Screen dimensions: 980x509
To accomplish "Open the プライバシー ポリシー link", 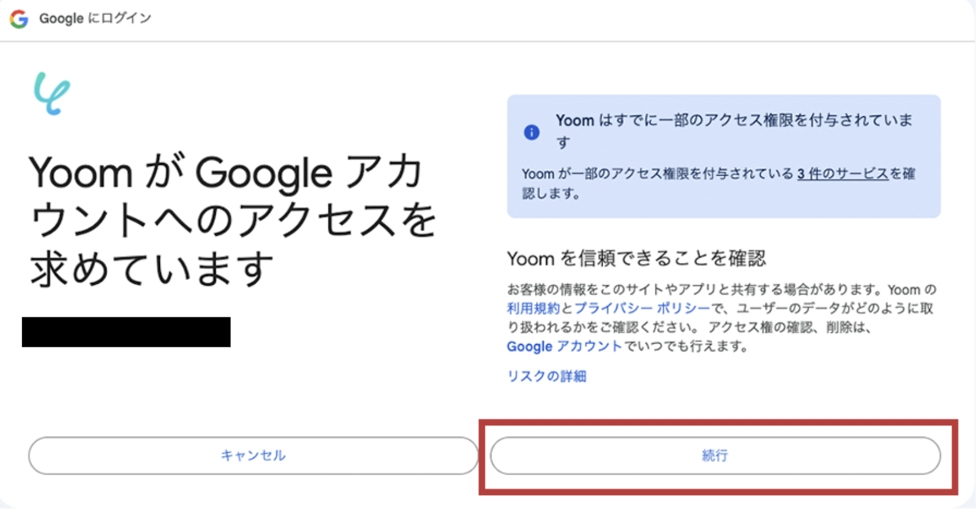I will tap(641, 308).
